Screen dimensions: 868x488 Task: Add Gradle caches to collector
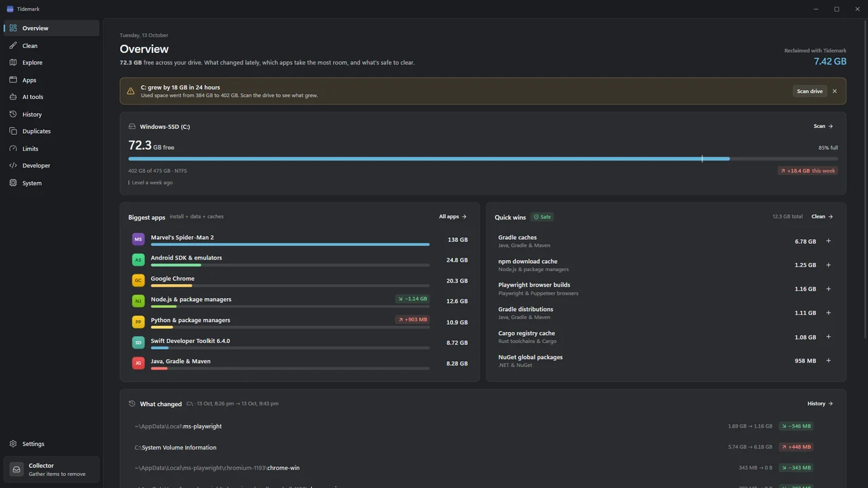(828, 241)
